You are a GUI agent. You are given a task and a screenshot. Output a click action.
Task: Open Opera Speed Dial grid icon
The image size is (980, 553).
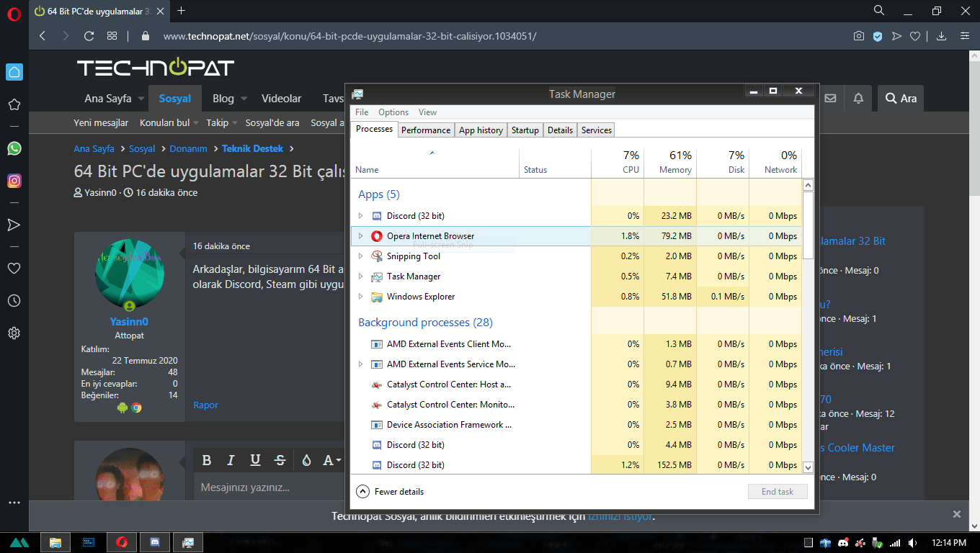[112, 35]
